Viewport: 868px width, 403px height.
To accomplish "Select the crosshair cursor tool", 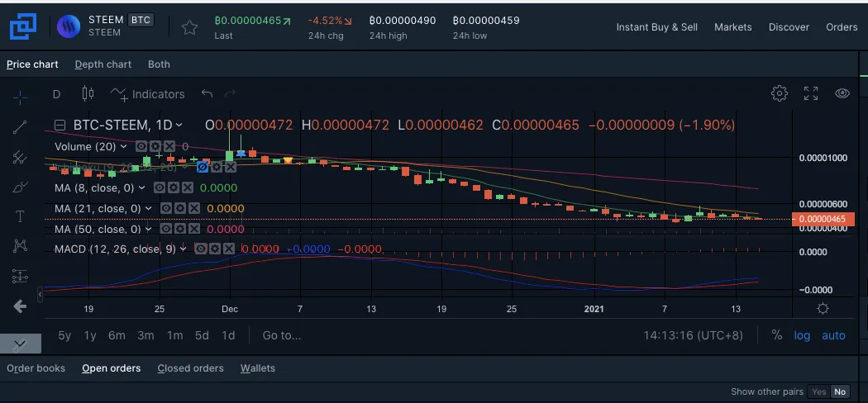I will coord(20,97).
